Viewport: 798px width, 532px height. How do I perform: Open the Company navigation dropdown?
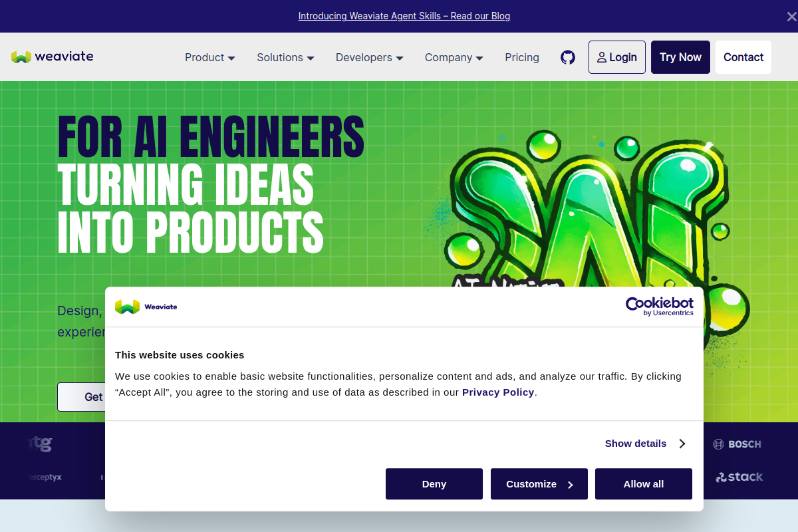(454, 58)
